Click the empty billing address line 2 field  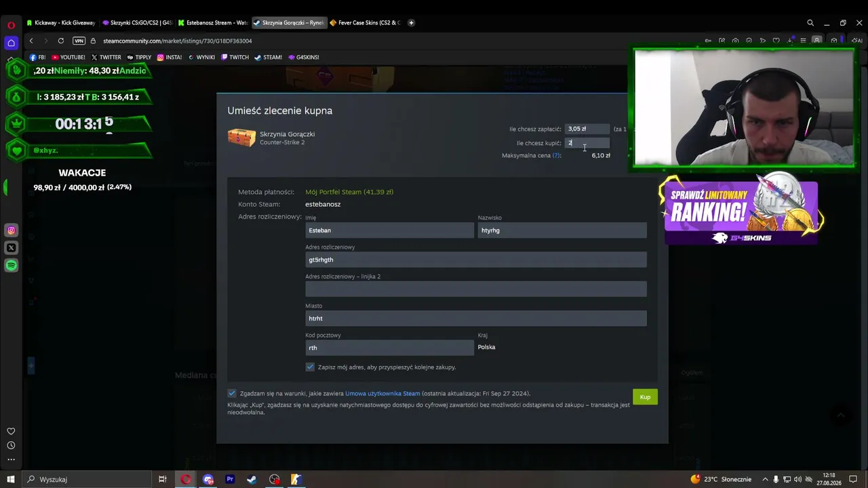476,289
